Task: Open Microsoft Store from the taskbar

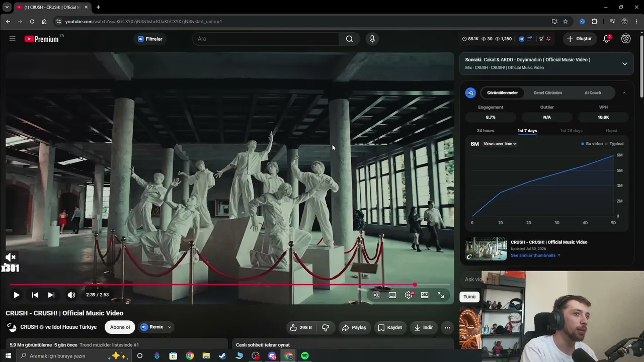Action: coord(173,356)
